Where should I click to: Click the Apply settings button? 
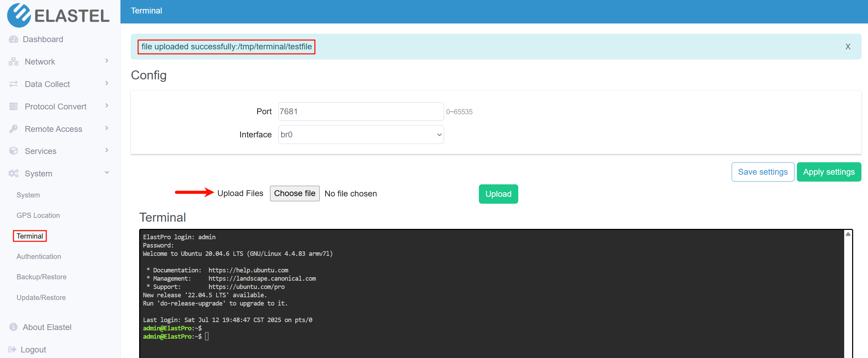(x=829, y=172)
